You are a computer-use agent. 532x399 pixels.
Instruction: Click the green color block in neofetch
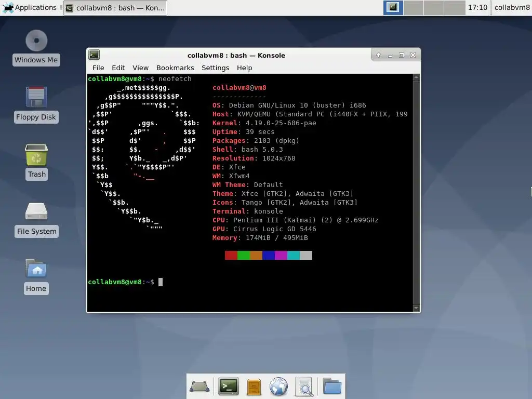pyautogui.click(x=244, y=256)
